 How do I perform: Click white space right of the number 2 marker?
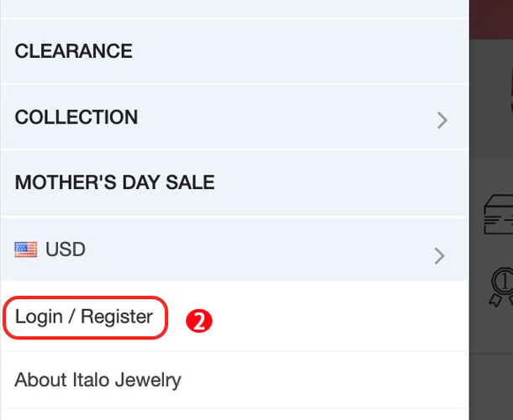(x=336, y=318)
